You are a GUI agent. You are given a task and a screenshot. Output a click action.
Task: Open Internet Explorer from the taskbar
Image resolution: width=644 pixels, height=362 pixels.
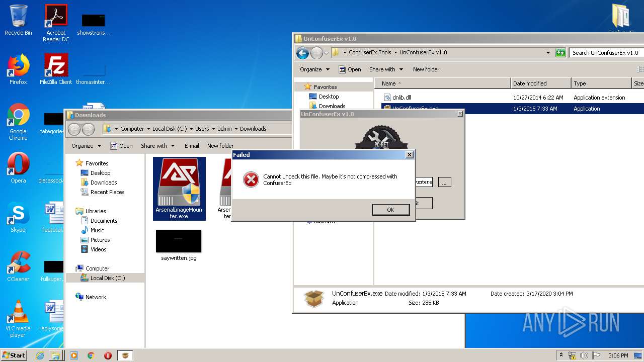point(40,355)
